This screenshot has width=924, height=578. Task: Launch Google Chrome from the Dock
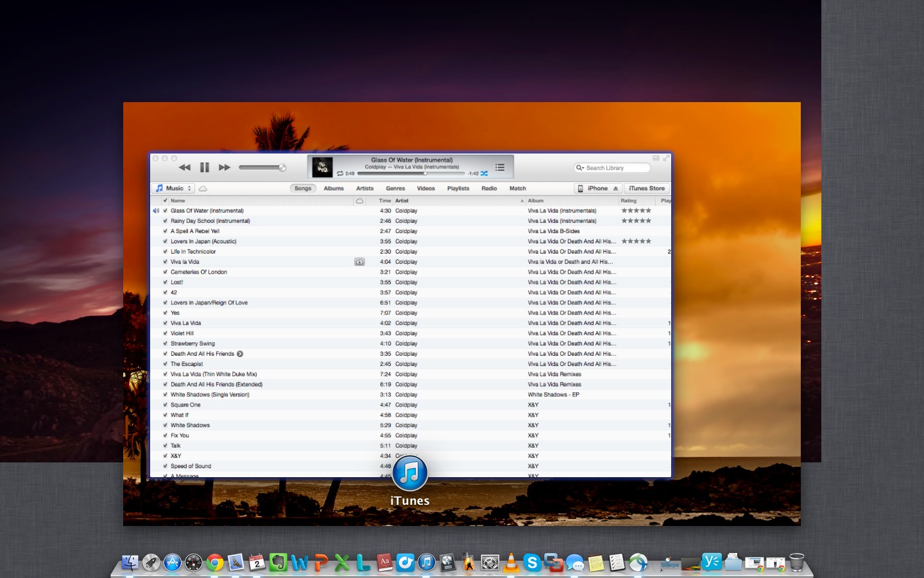coord(215,563)
